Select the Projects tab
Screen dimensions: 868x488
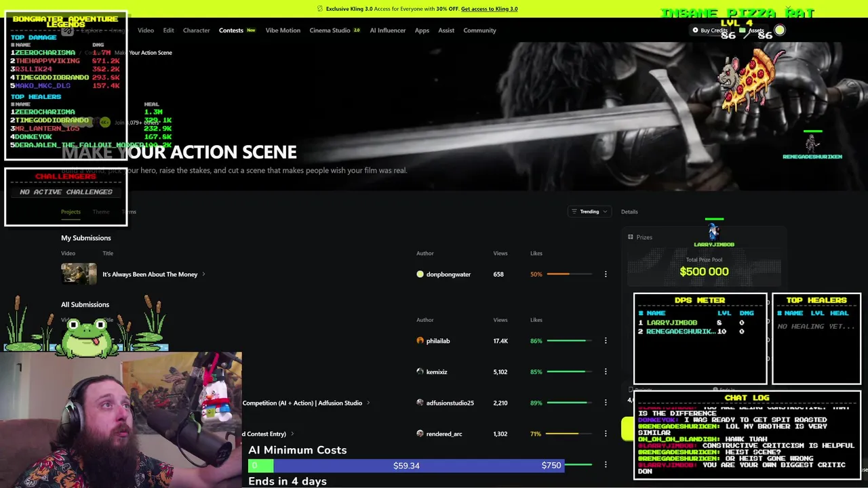pyautogui.click(x=71, y=211)
